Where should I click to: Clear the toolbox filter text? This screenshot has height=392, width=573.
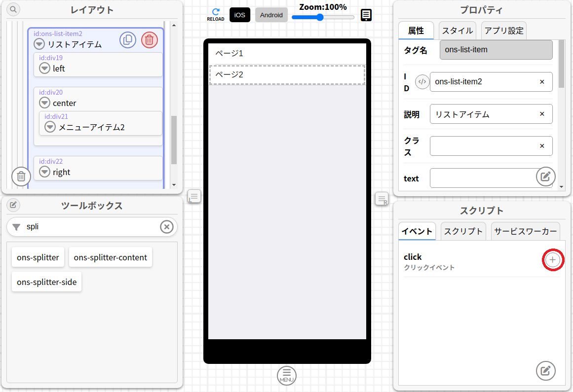click(x=167, y=227)
